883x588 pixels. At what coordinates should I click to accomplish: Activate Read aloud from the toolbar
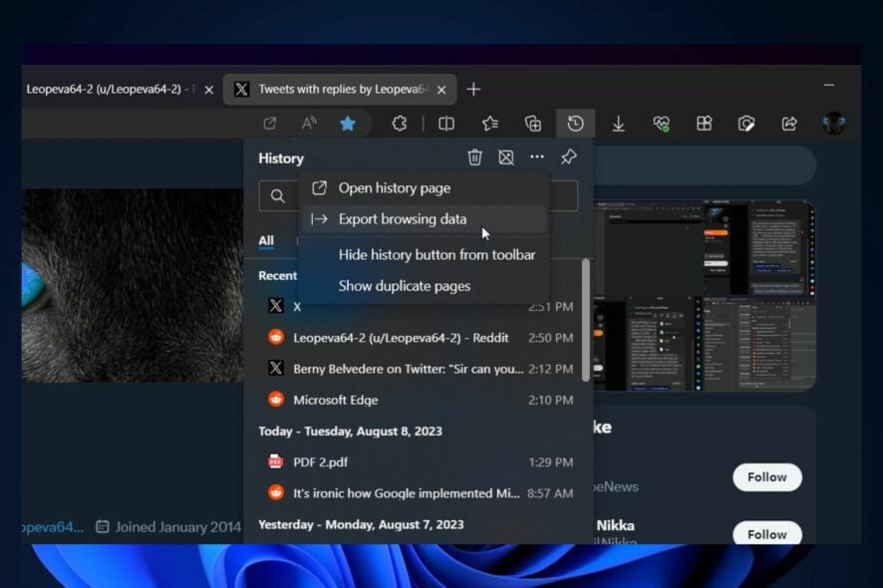(x=308, y=123)
